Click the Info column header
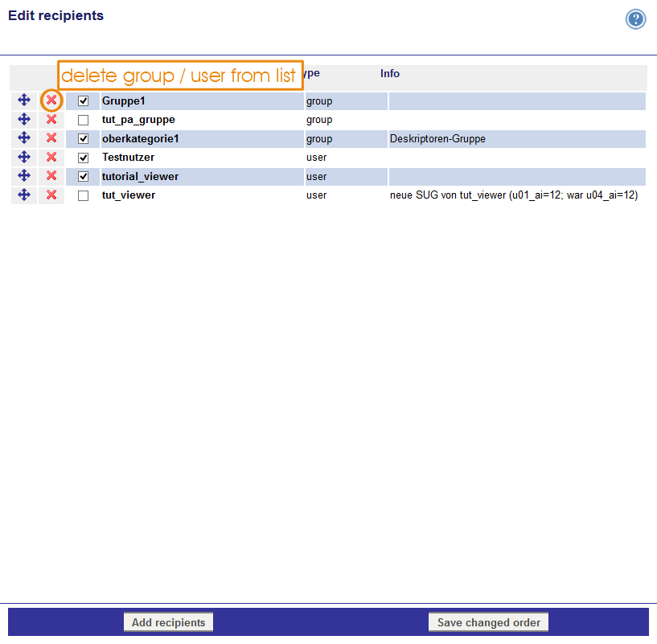 (x=390, y=74)
